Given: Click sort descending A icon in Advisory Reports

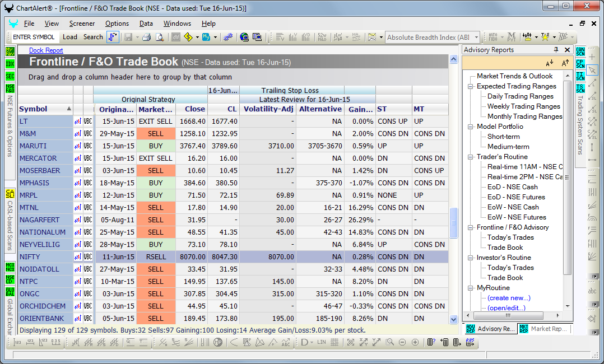Looking at the screenshot, I should pyautogui.click(x=565, y=63).
